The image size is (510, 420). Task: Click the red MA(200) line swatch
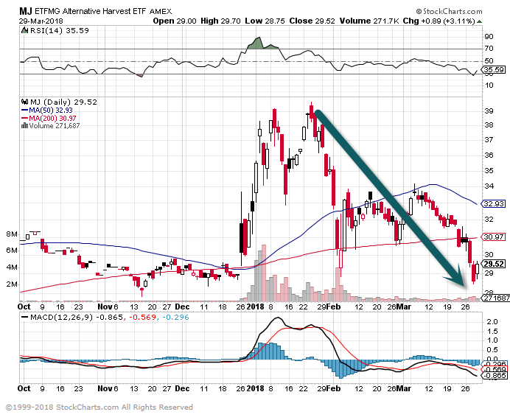tap(25, 118)
